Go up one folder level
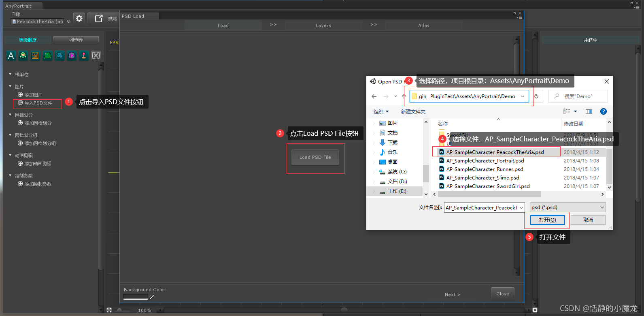Image resolution: width=644 pixels, height=316 pixels. (x=404, y=96)
